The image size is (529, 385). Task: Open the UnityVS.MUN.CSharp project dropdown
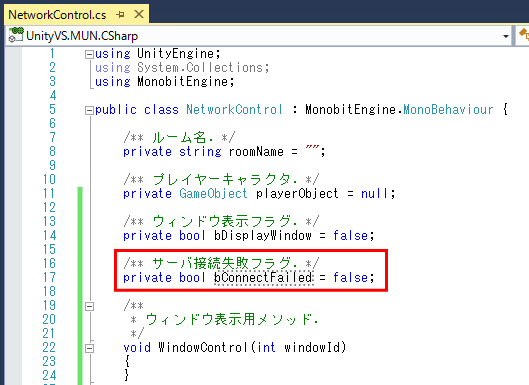pyautogui.click(x=505, y=36)
